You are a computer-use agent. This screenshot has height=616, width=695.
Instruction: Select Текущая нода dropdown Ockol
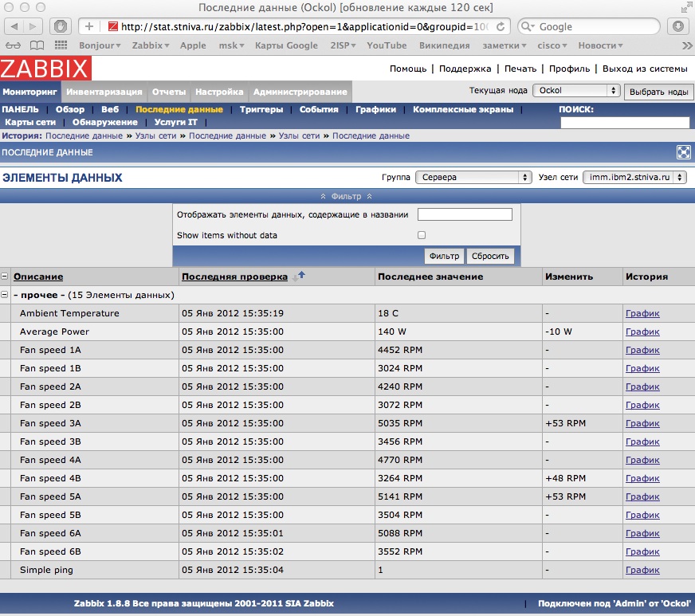pyautogui.click(x=576, y=91)
